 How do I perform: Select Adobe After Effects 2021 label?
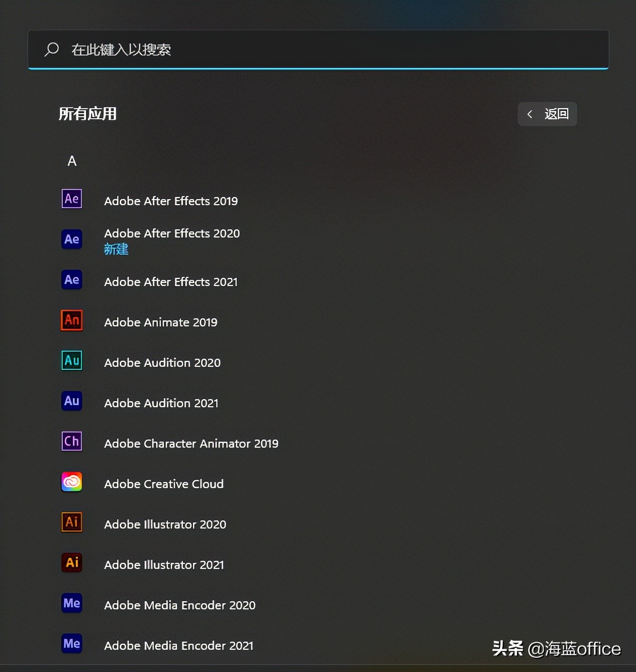click(171, 282)
